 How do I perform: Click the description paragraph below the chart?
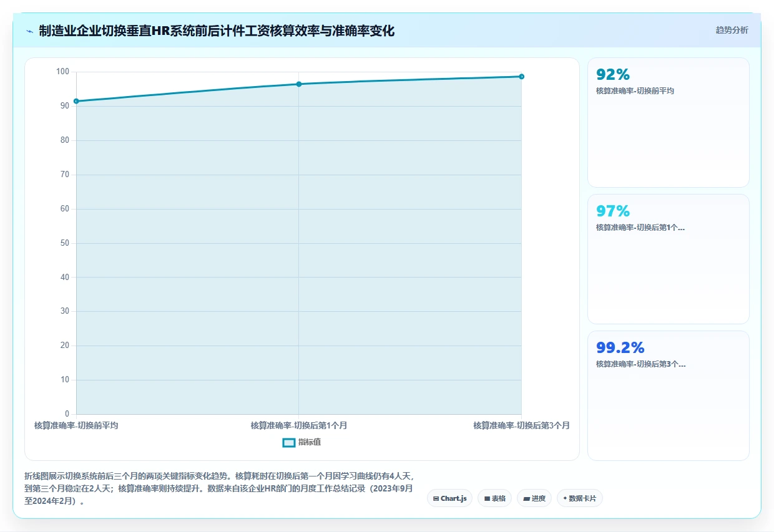point(220,488)
